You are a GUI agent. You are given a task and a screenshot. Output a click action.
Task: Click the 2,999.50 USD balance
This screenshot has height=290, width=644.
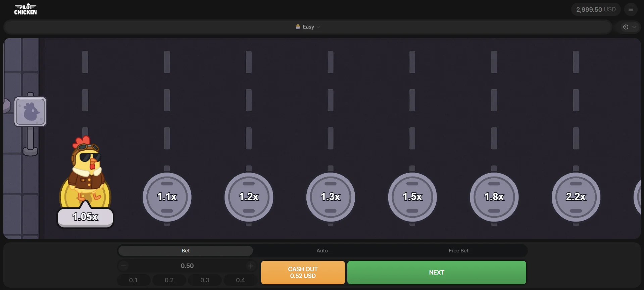coord(596,9)
